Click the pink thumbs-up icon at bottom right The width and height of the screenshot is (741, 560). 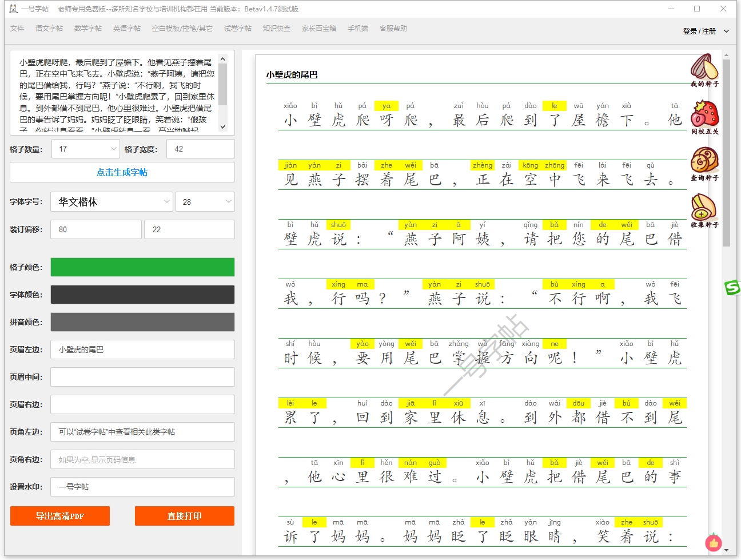pos(713,542)
